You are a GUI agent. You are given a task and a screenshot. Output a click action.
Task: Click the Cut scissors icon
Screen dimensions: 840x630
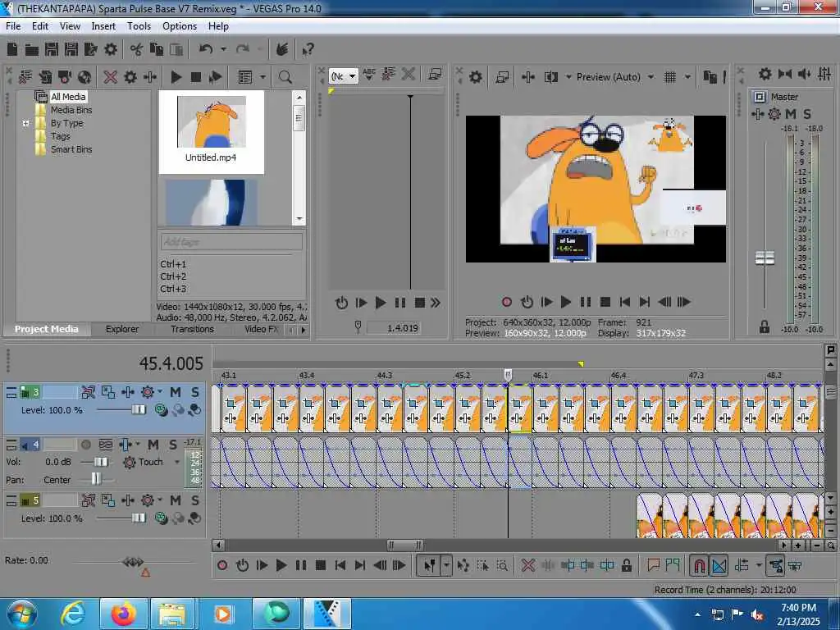[137, 50]
